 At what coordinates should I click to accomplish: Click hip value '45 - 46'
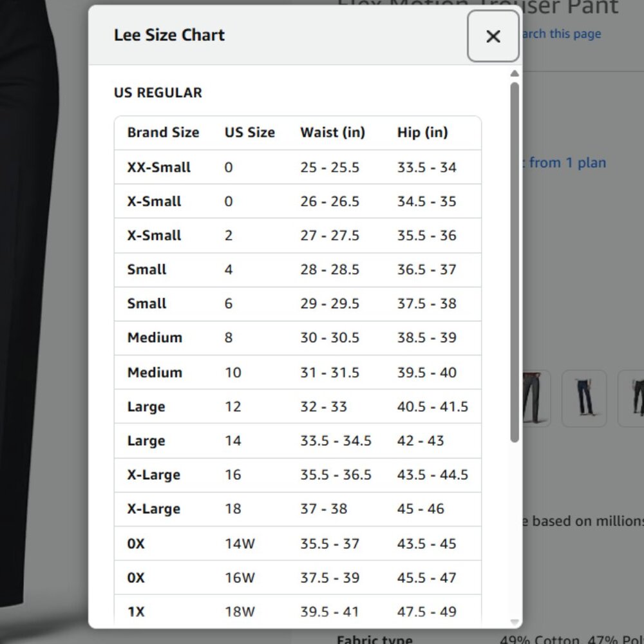(421, 509)
